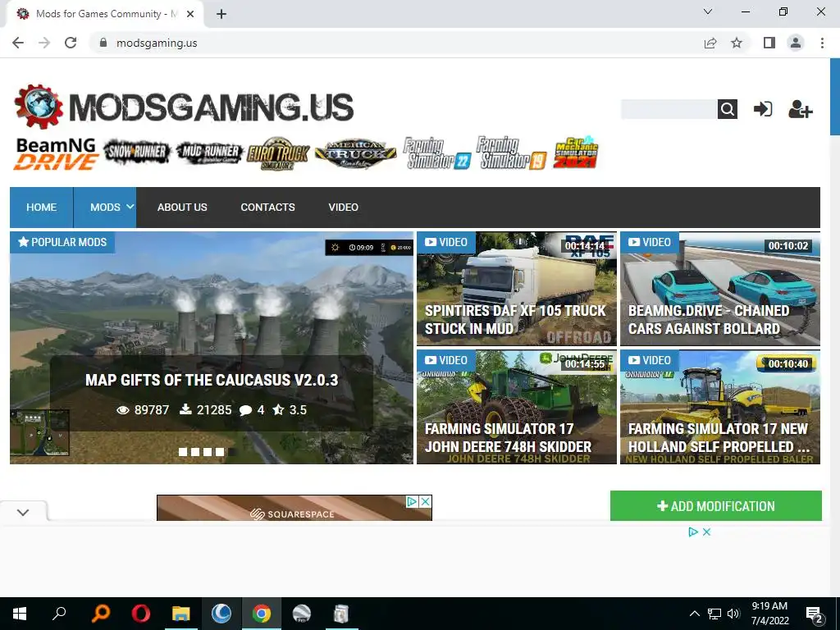Show hidden system tray icons
Image resolution: width=840 pixels, height=630 pixels.
694,614
